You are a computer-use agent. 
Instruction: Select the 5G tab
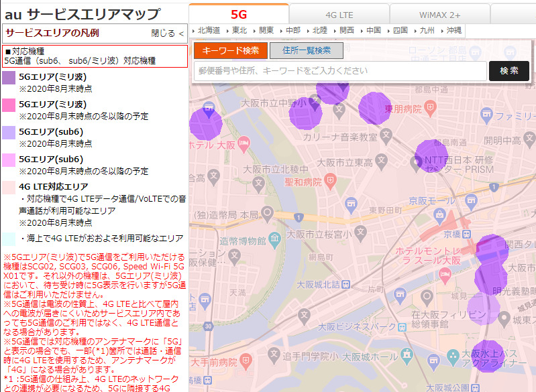(x=239, y=13)
